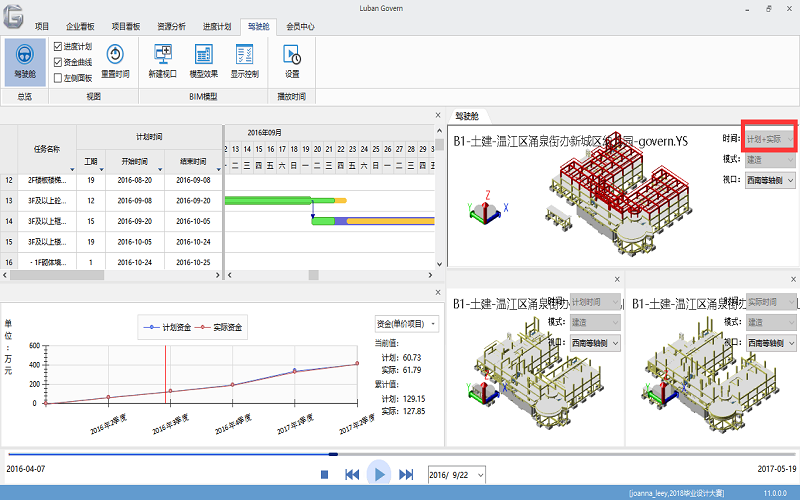Select row 16 end date 2016-10-25
The width and height of the screenshot is (800, 500).
193,262
